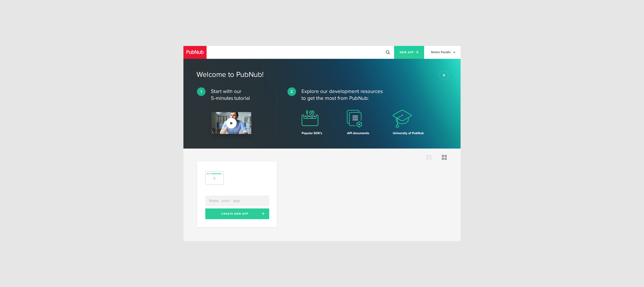Click the plus icon on Create New App
The height and width of the screenshot is (287, 644).
263,214
